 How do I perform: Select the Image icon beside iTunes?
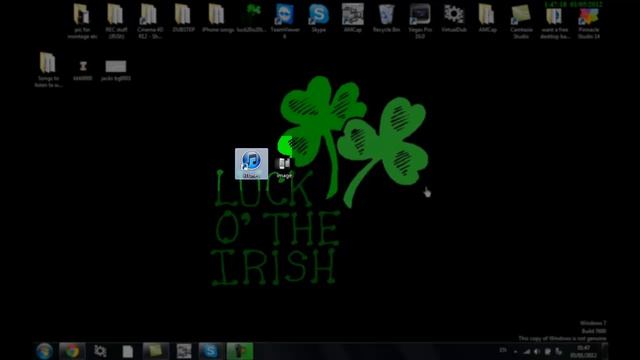coord(284,167)
